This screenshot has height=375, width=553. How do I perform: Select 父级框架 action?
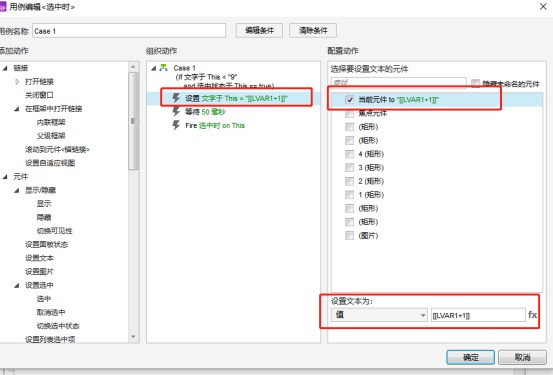[51, 135]
